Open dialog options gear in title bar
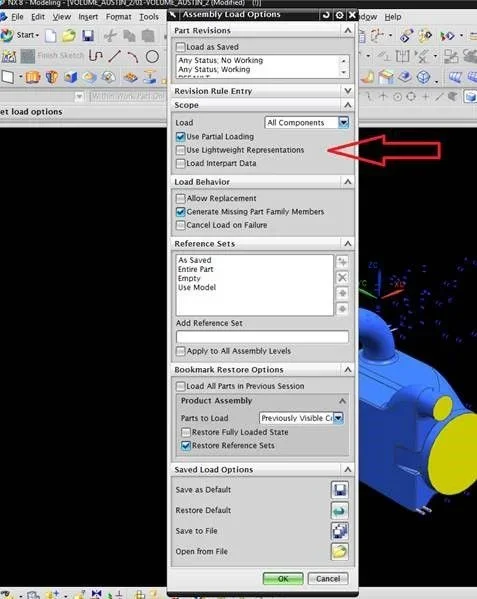 [339, 15]
